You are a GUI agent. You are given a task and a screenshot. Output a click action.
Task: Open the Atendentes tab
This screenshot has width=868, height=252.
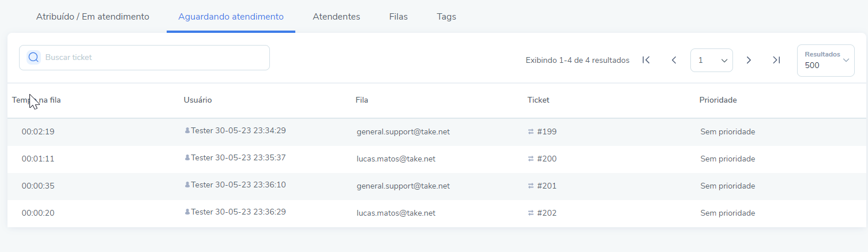pyautogui.click(x=336, y=17)
